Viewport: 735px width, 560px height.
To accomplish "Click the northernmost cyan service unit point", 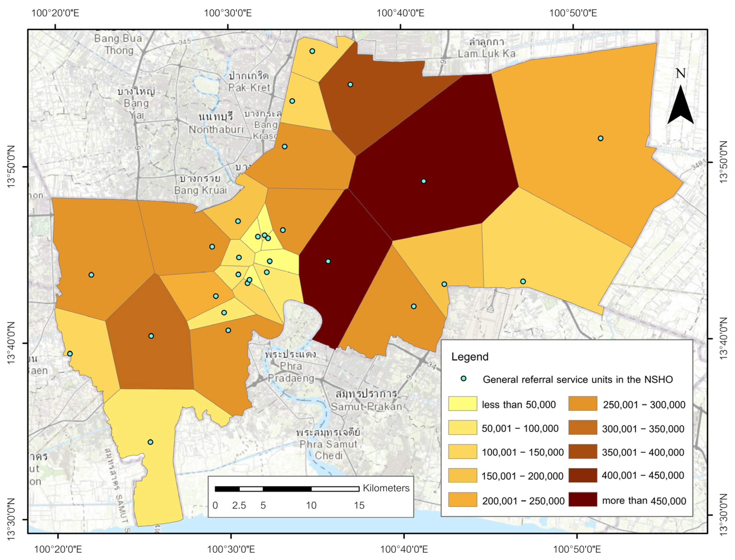I will click(x=312, y=51).
